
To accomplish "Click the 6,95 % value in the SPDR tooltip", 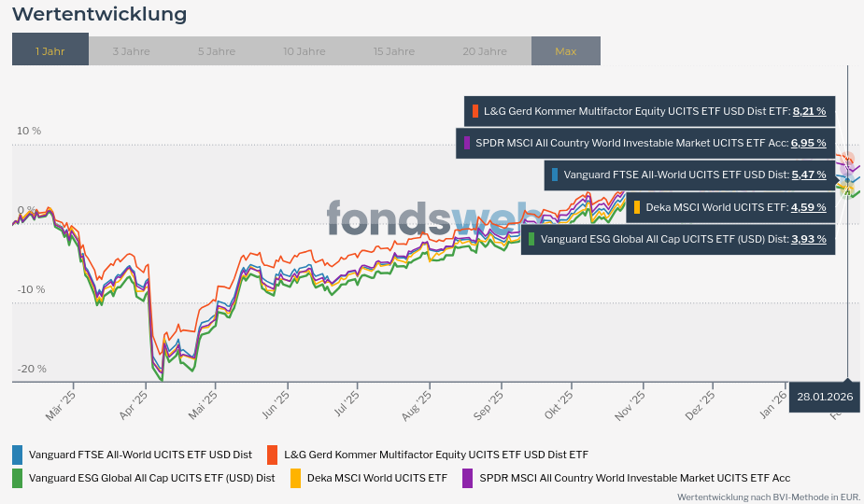I will (x=809, y=143).
